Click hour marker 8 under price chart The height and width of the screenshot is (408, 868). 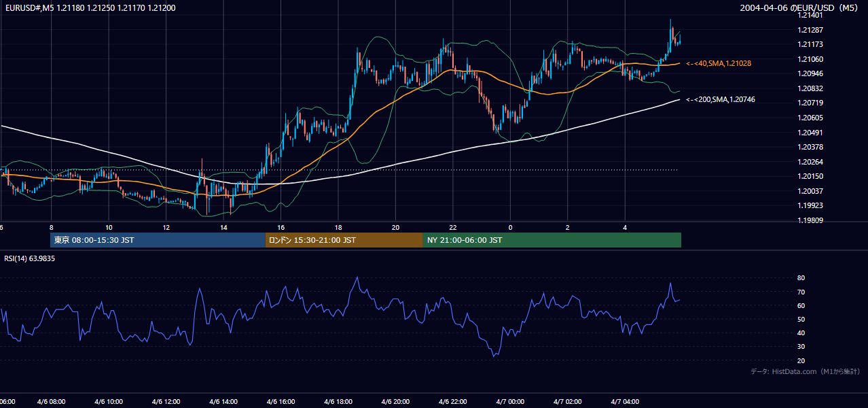[x=51, y=226]
